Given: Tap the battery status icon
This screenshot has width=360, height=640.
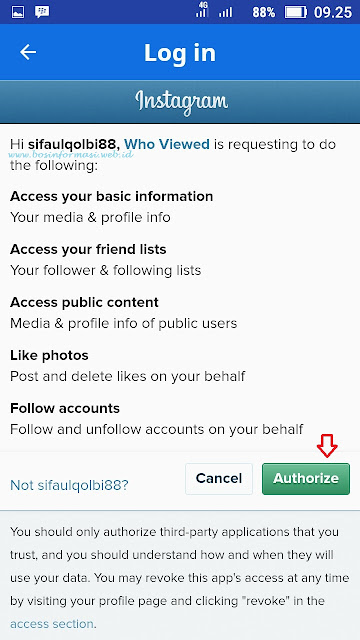Looking at the screenshot, I should coord(296,12).
